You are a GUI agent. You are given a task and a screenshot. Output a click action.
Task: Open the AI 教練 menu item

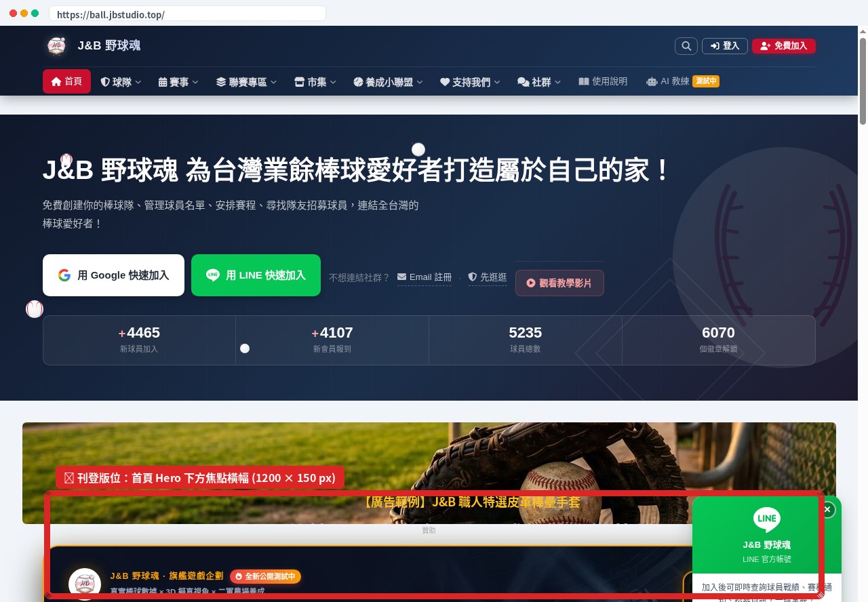click(x=683, y=81)
